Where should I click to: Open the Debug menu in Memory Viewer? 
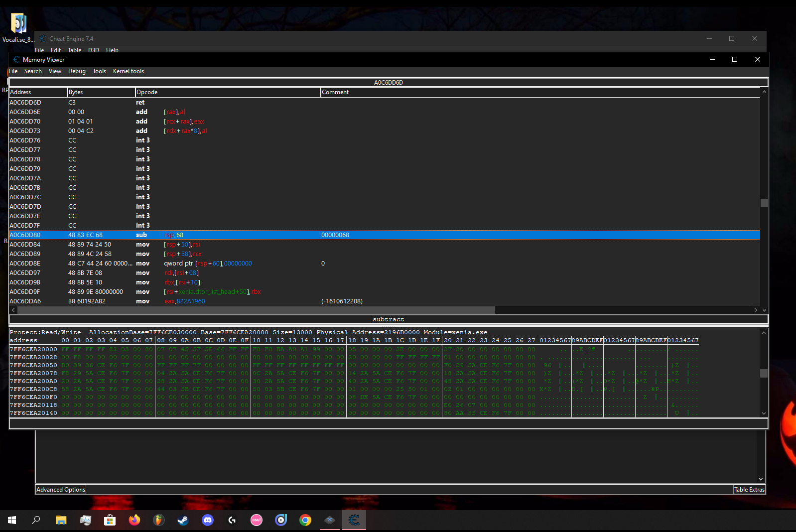click(x=77, y=71)
